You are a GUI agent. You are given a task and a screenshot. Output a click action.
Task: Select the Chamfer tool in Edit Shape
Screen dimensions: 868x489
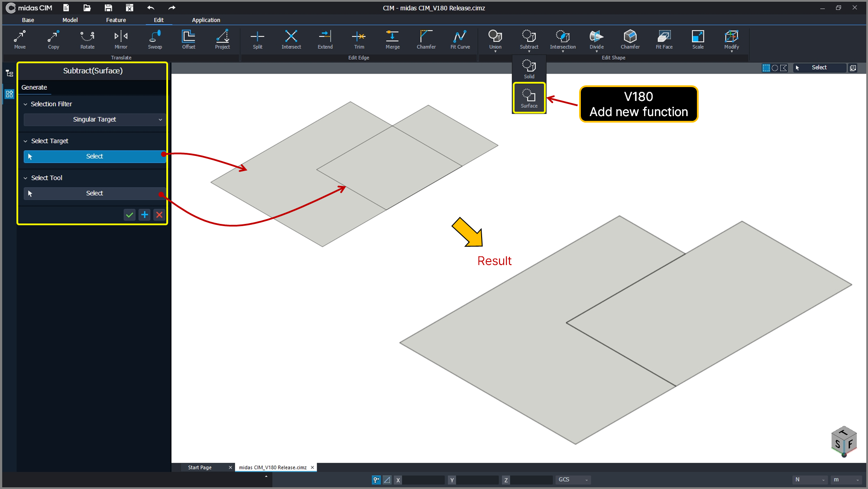630,39
